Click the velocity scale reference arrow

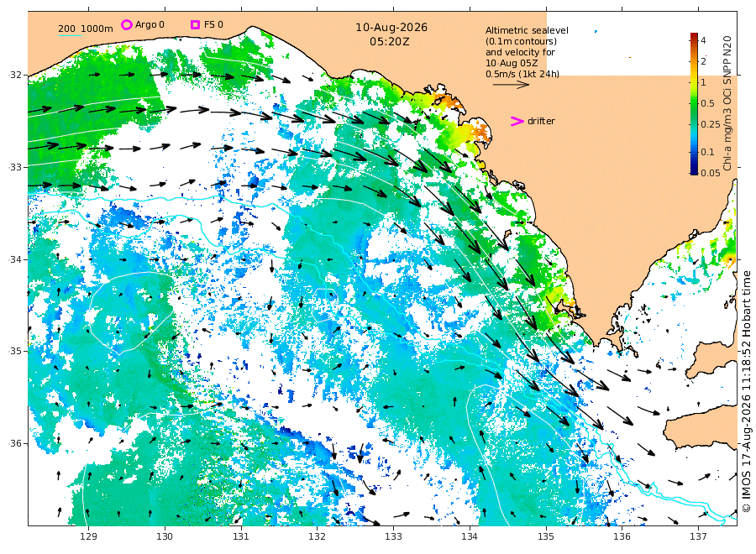click(511, 85)
